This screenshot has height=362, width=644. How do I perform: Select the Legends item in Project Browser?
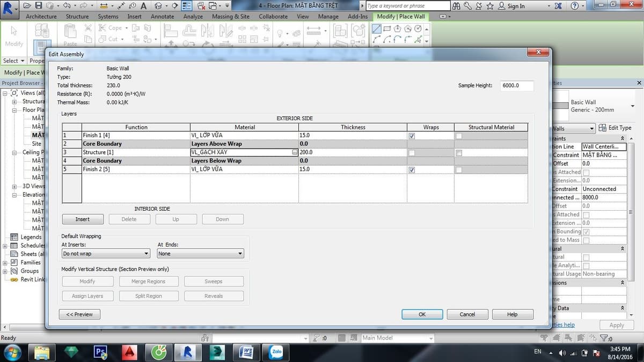pyautogui.click(x=31, y=237)
